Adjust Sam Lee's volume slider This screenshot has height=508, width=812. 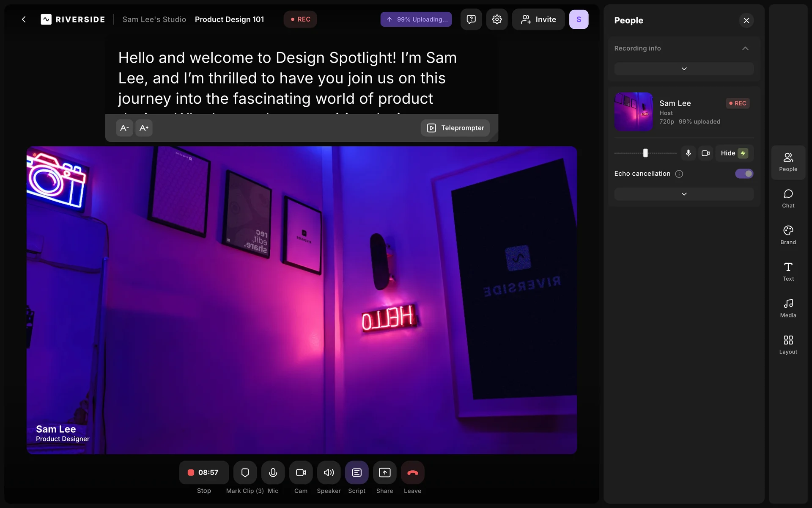[x=645, y=153]
